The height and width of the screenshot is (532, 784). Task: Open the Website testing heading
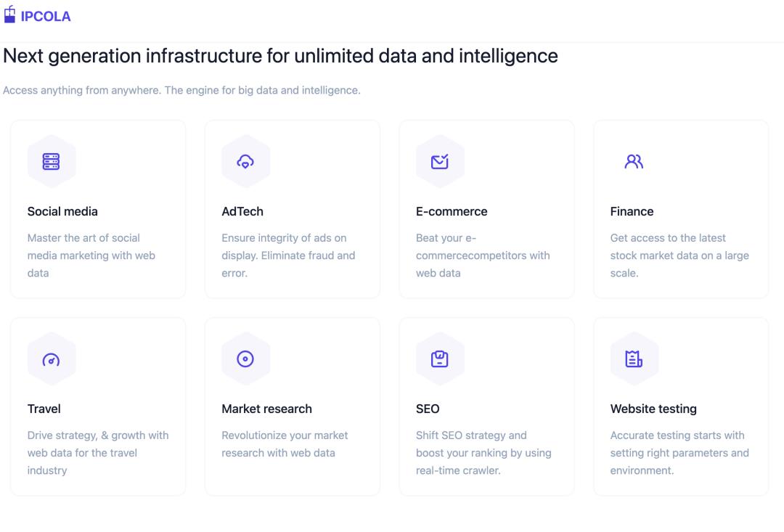pos(653,409)
